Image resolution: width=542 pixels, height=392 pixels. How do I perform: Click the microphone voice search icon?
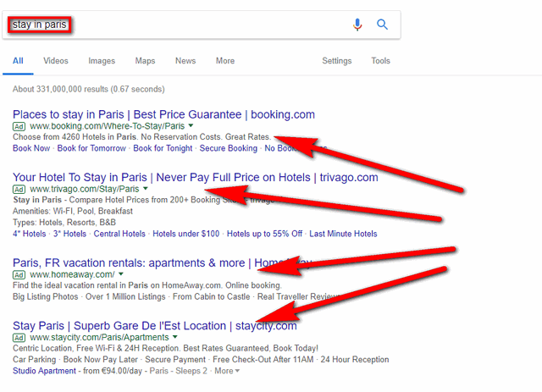click(x=357, y=25)
